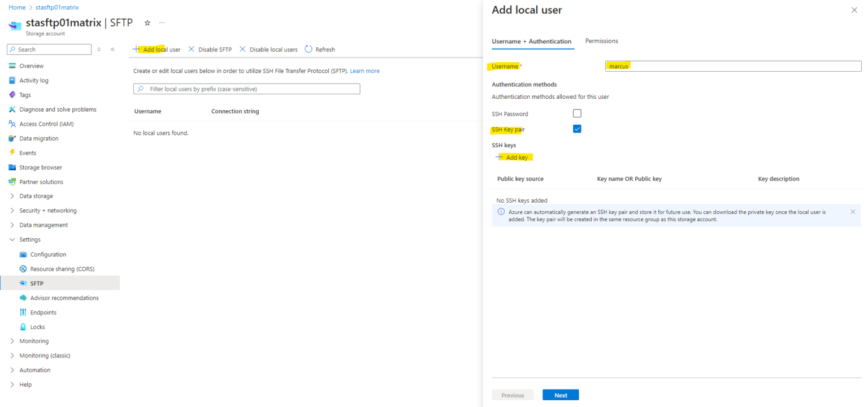
Task: Select the Activity log icon
Action: (12, 80)
